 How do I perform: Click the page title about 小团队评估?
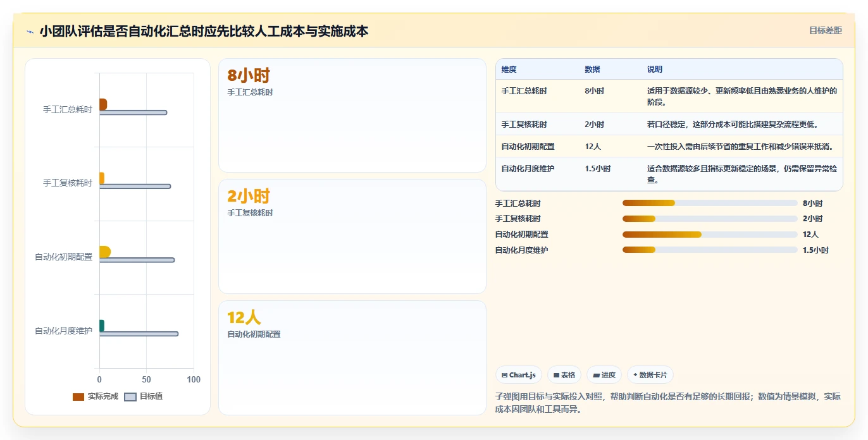[x=204, y=31]
